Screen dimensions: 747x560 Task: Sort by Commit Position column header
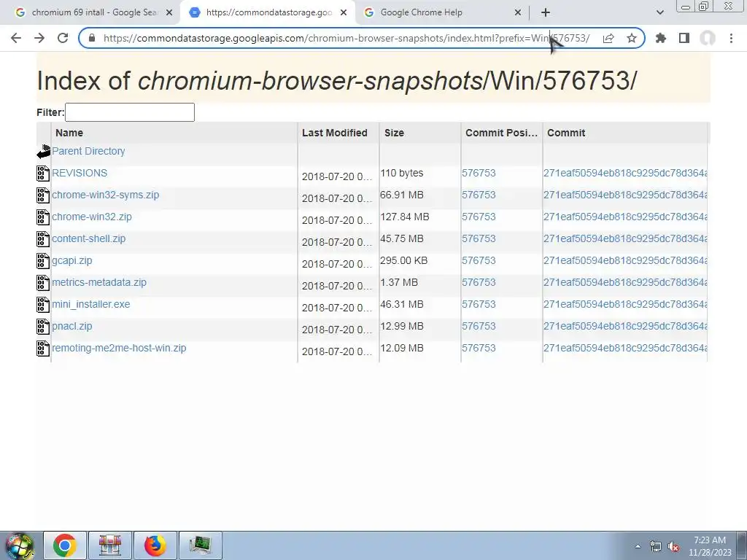[502, 133]
